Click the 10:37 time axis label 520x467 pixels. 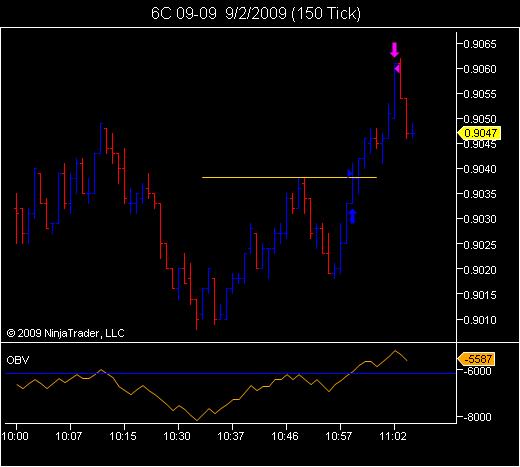point(231,436)
